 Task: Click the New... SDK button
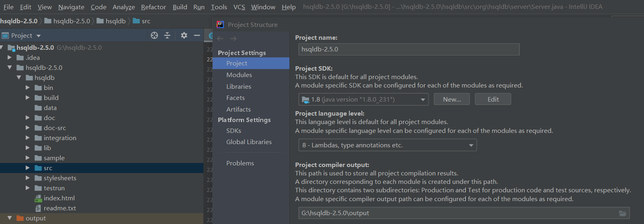tap(452, 100)
